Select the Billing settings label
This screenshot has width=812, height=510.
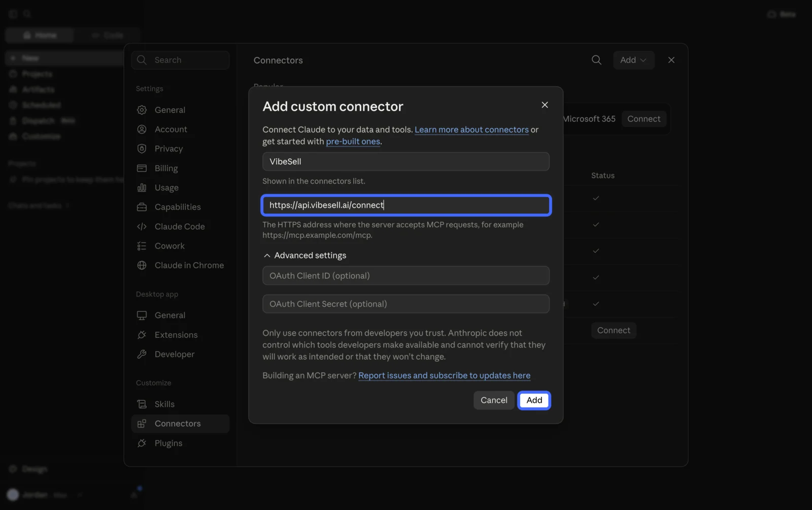[166, 168]
